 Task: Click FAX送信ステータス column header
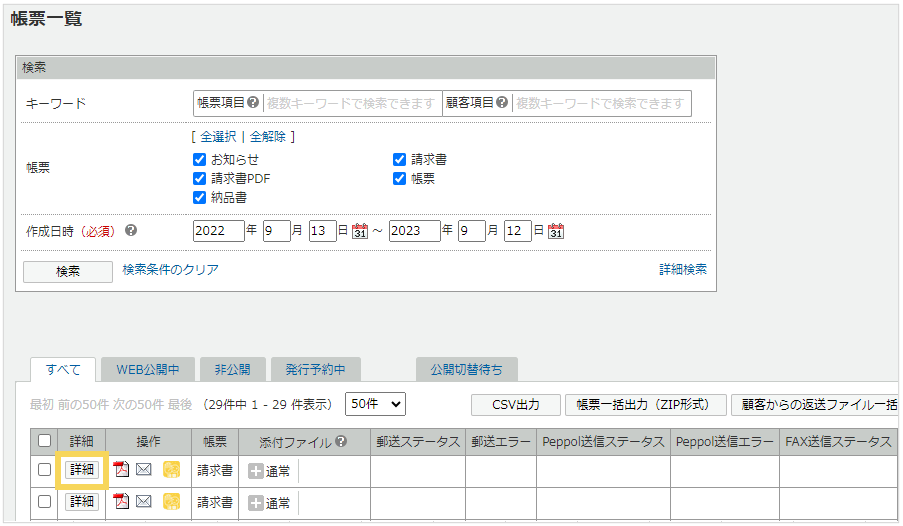pos(838,442)
